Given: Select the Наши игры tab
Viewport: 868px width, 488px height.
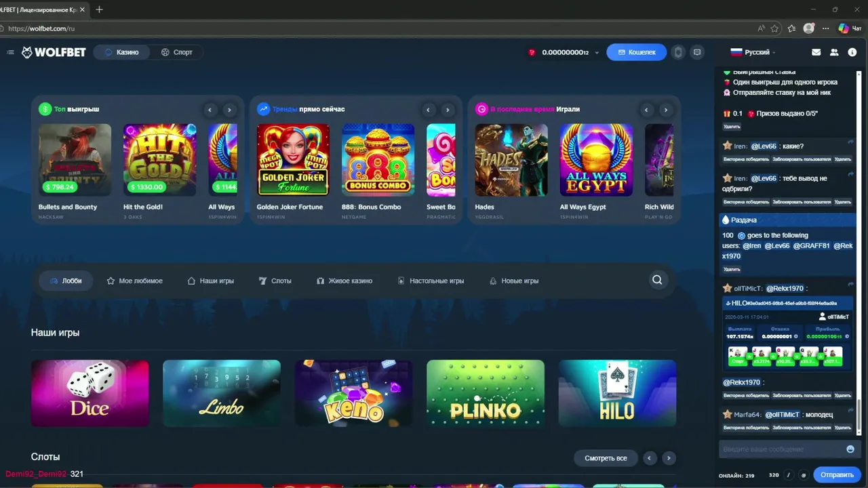Looking at the screenshot, I should (x=211, y=281).
